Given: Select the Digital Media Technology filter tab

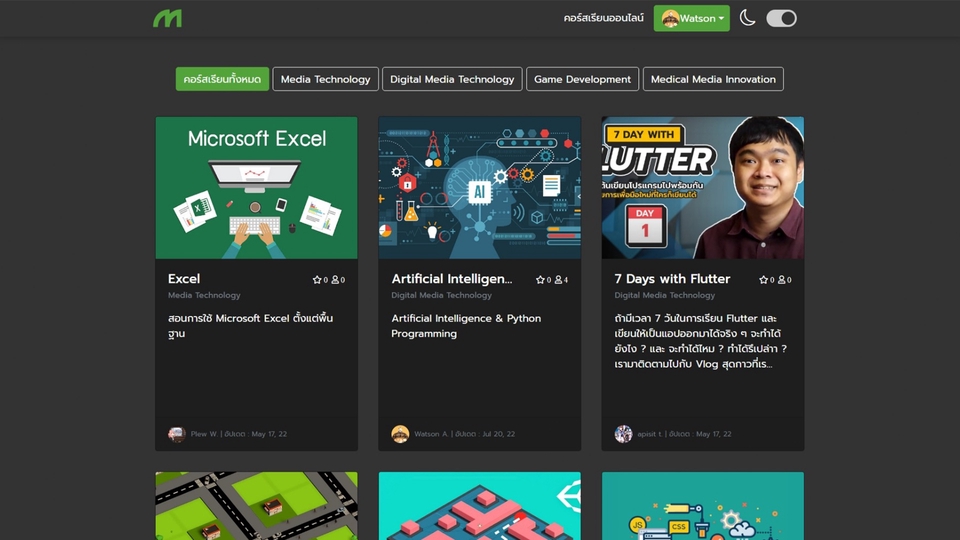Looking at the screenshot, I should tap(452, 79).
